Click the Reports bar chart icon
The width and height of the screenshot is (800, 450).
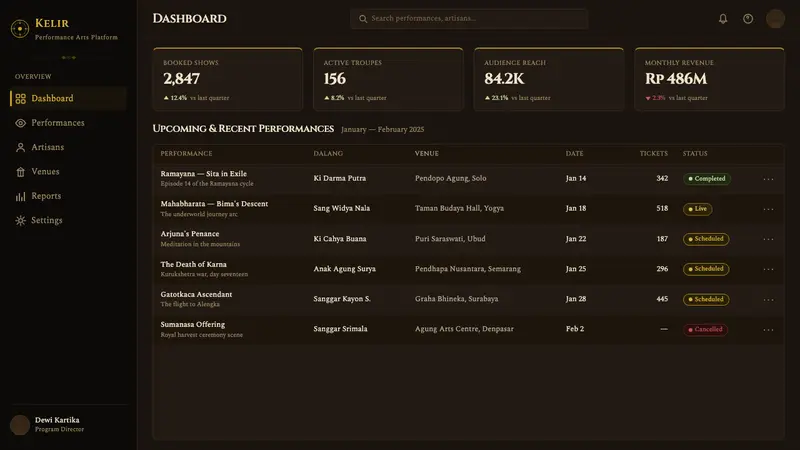click(20, 196)
